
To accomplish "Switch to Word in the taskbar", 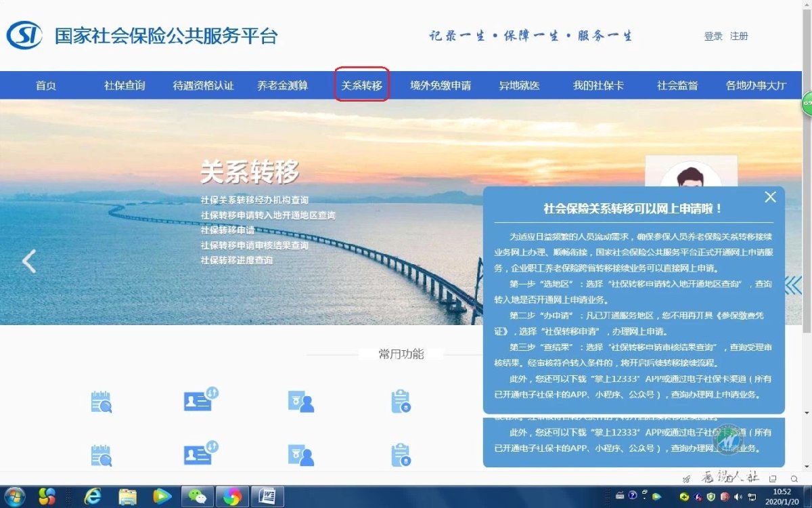I will point(267,496).
